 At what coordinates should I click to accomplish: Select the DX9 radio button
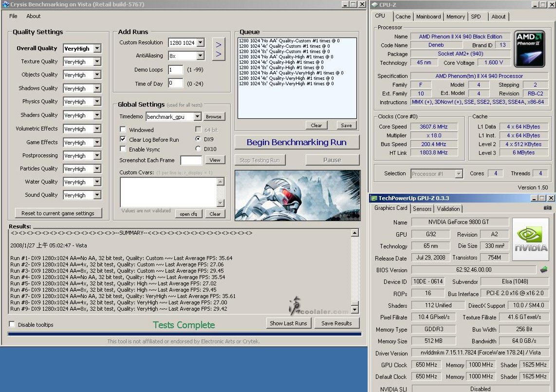(198, 139)
